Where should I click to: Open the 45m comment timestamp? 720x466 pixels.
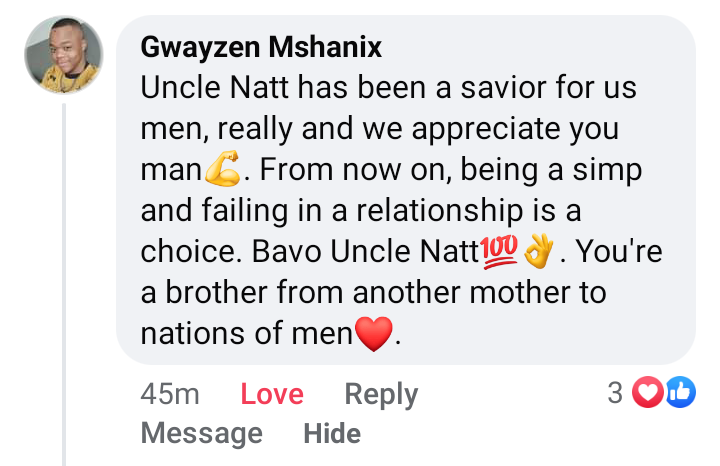[x=170, y=394]
